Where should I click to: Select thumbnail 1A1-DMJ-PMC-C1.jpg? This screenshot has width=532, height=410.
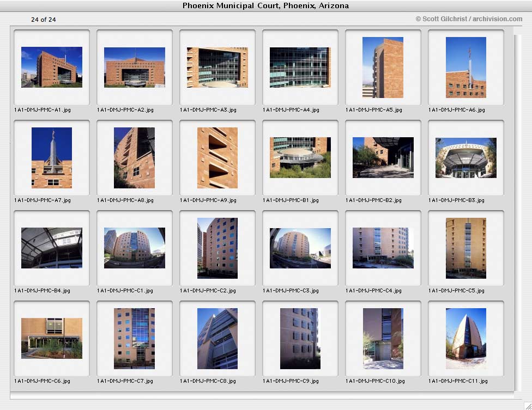click(134, 248)
